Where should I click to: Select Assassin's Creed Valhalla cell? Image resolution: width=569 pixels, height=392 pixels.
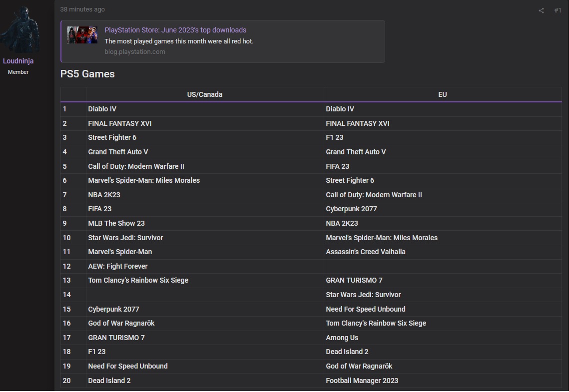click(365, 252)
